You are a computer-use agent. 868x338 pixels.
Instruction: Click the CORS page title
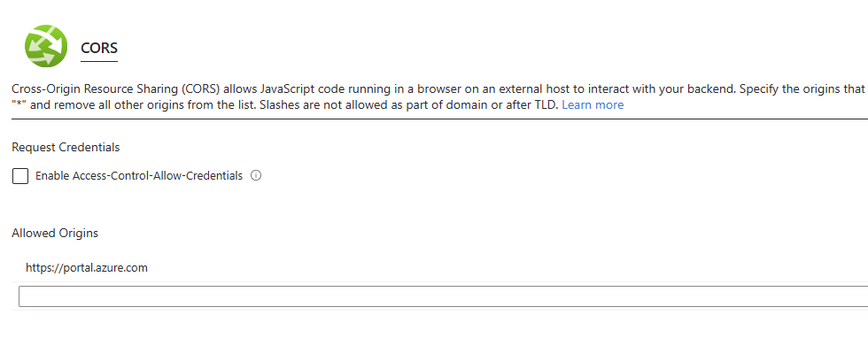(x=99, y=48)
